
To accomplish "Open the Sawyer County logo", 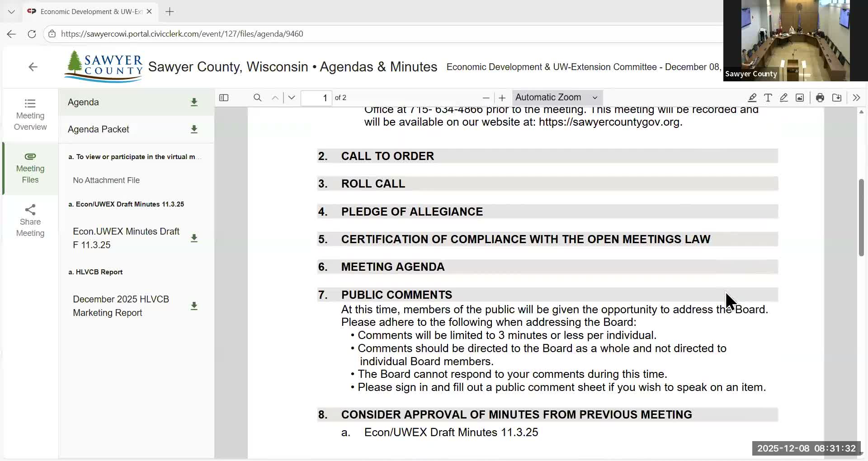I will click(x=104, y=66).
